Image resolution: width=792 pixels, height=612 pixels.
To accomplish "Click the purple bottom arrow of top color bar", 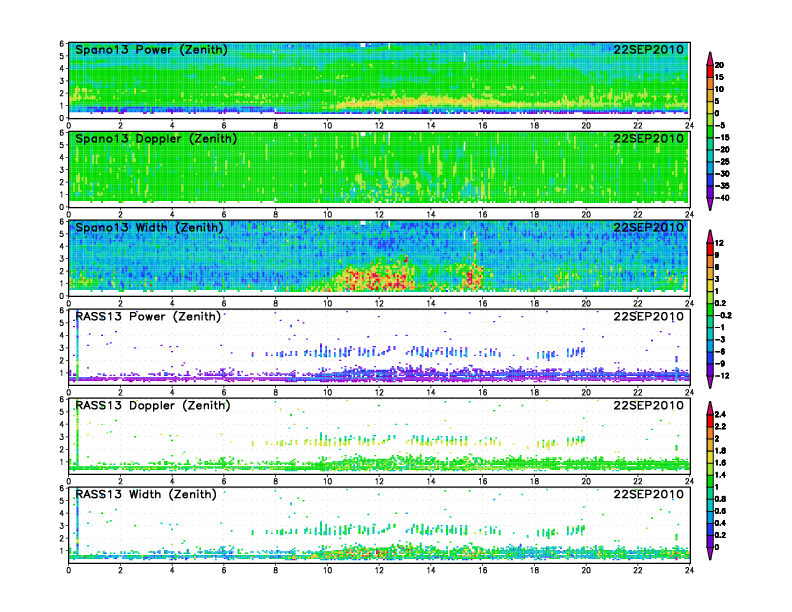I will (x=710, y=205).
